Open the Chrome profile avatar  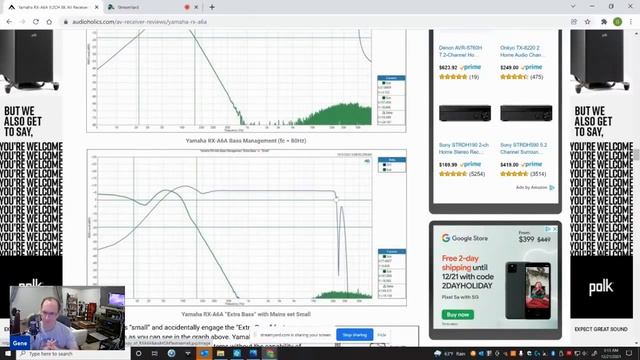[x=618, y=22]
